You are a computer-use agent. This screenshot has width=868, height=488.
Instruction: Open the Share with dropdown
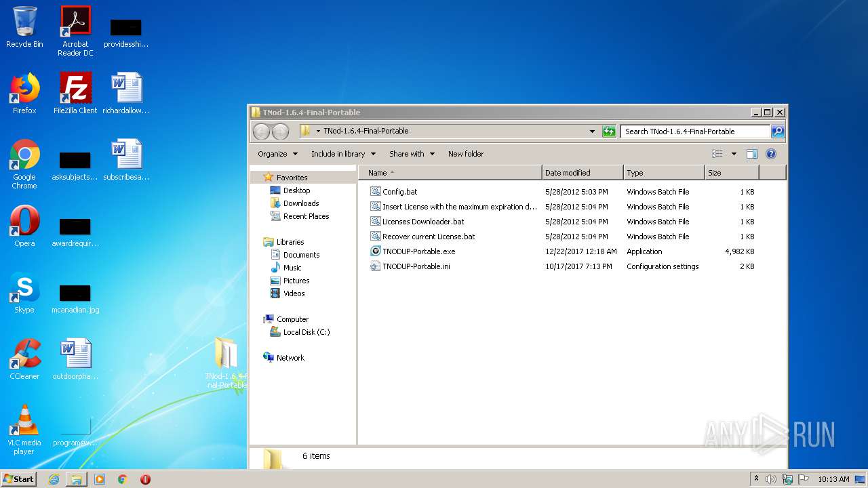pos(412,154)
